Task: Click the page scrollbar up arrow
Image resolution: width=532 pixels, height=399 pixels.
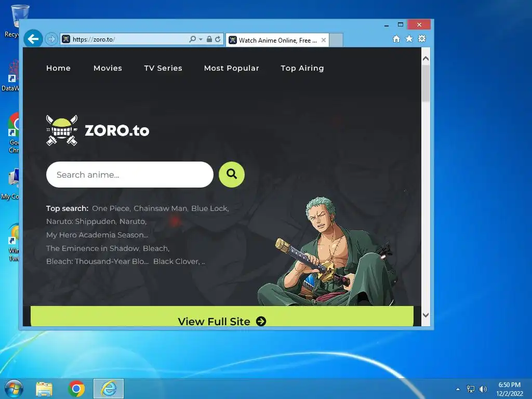Action: coord(426,58)
